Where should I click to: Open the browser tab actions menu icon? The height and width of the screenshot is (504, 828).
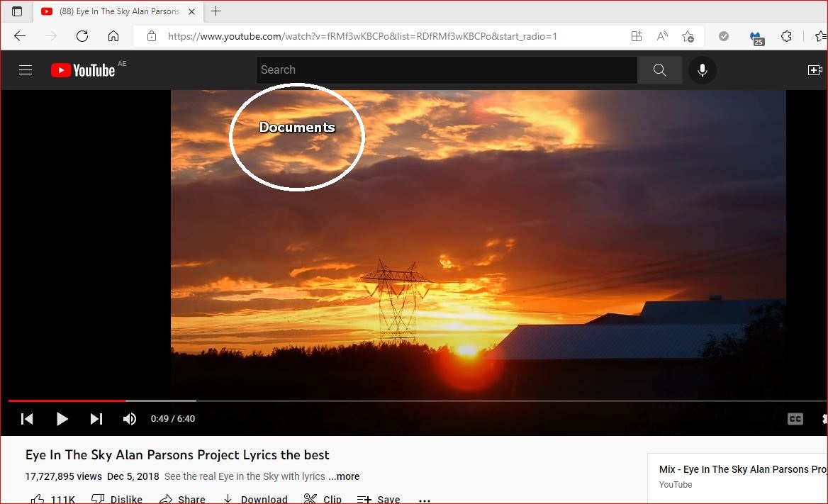point(17,11)
